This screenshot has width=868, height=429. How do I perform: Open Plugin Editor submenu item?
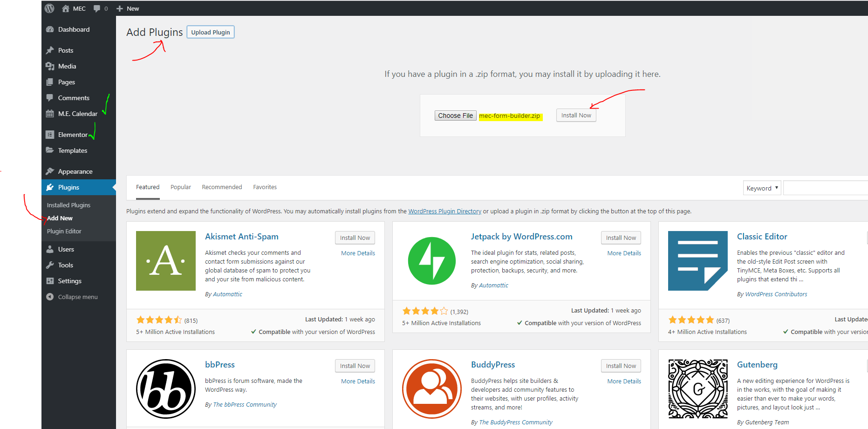click(x=64, y=231)
